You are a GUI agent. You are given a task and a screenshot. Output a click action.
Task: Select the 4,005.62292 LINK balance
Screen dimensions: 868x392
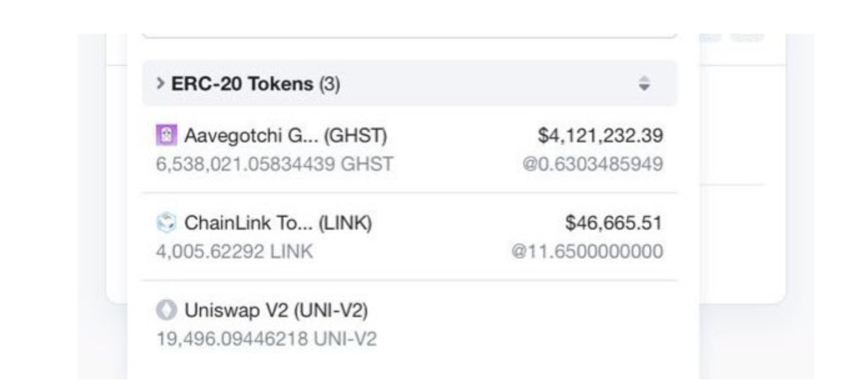coord(234,252)
